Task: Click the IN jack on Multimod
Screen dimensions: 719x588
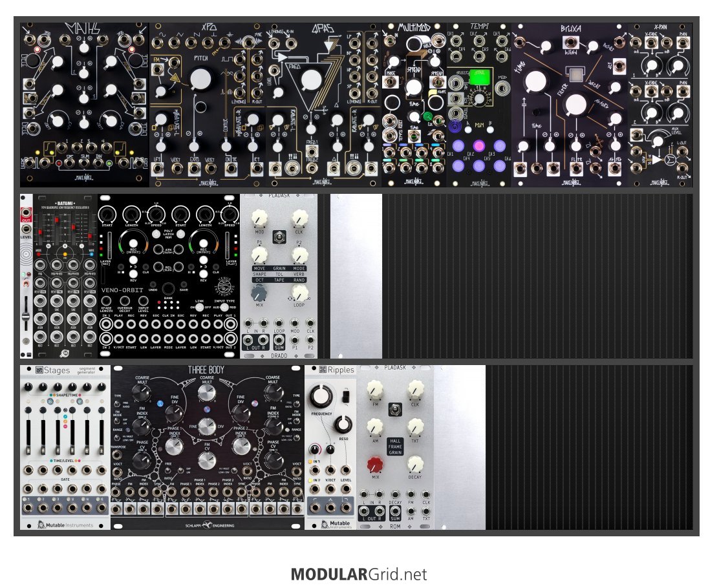Action: tap(390, 41)
